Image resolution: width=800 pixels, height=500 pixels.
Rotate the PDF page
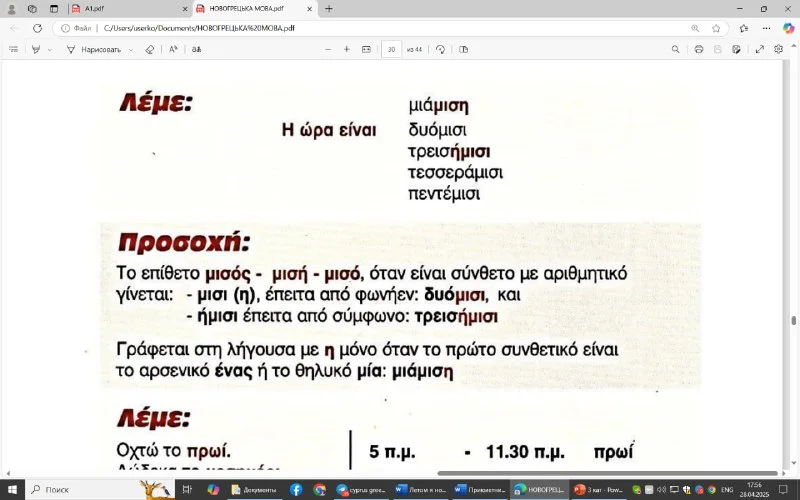[440, 49]
